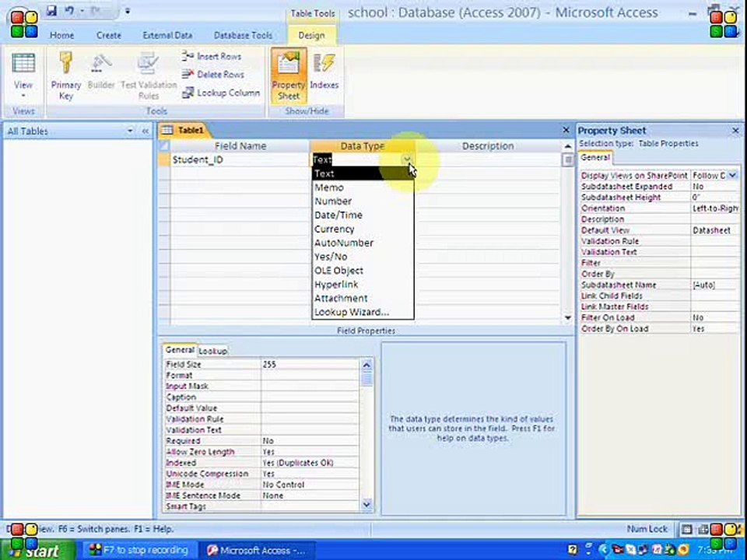Select the Design ribbon tab
This screenshot has width=747, height=560.
click(311, 35)
